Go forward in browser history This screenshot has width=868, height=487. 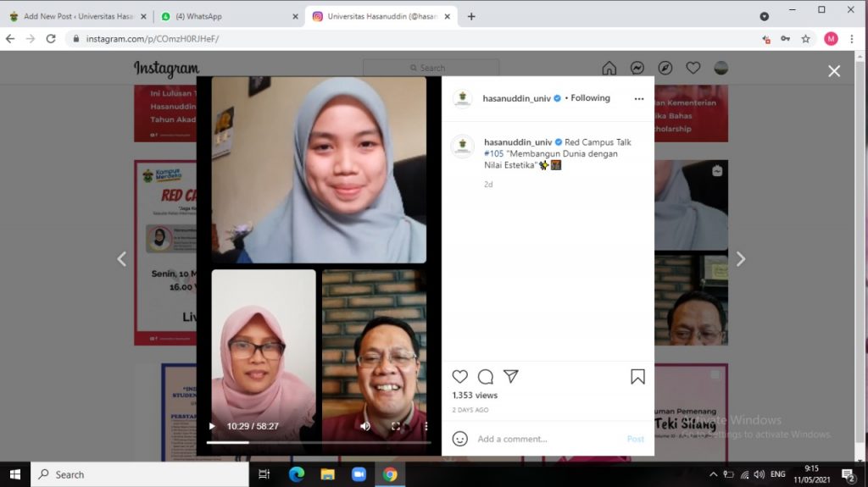pos(31,39)
